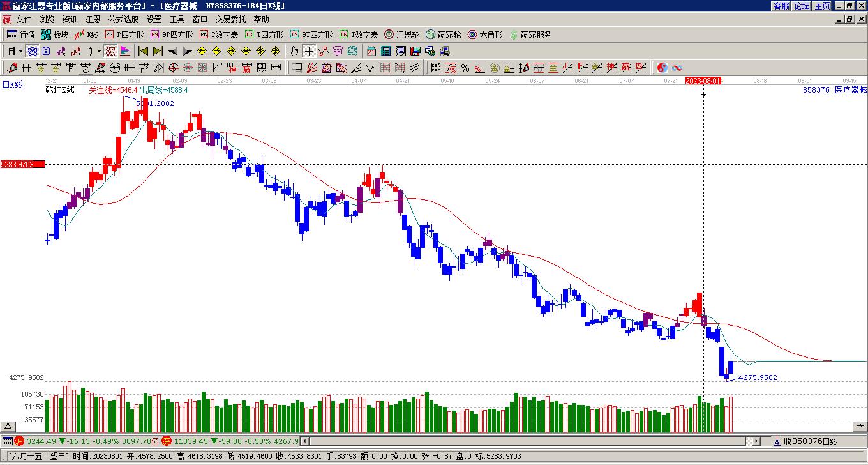This screenshot has height=465, width=868.
Task: Click the yellow diamond left-arrow icon
Action: 202,51
